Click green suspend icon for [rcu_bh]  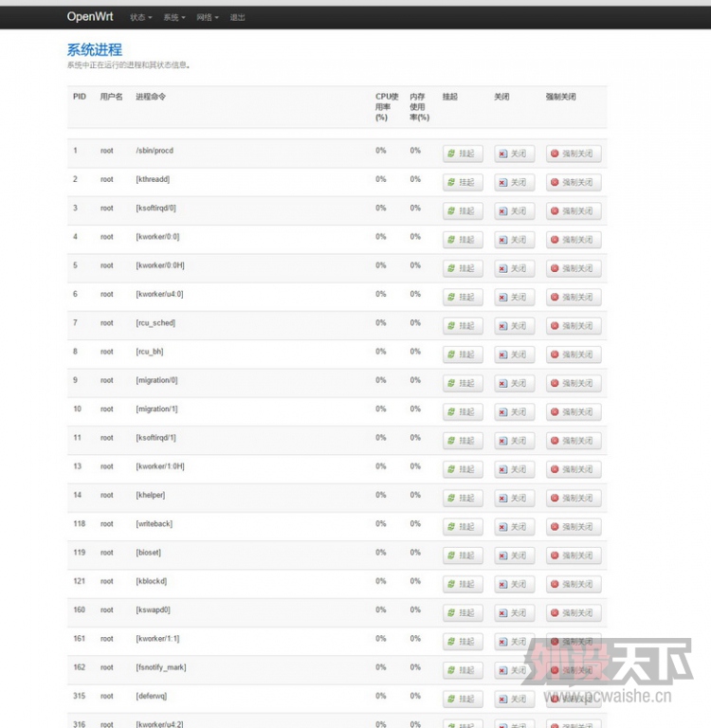click(x=451, y=355)
